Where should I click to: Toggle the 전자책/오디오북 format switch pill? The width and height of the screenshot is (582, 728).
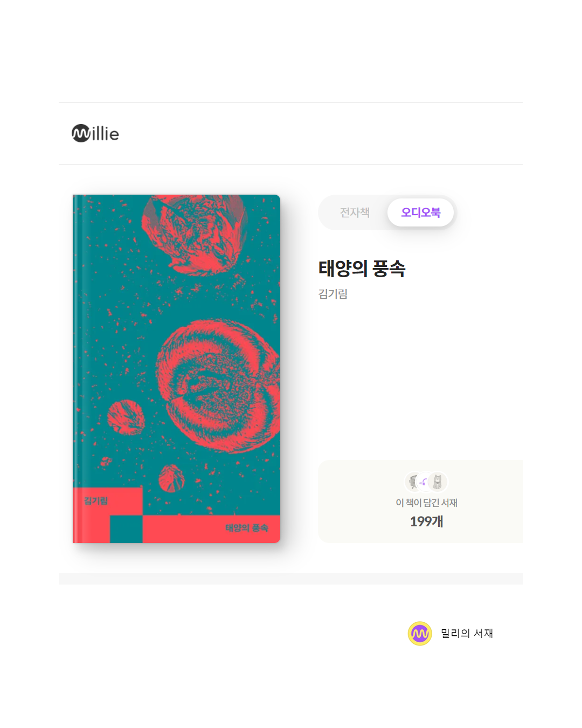tap(387, 212)
